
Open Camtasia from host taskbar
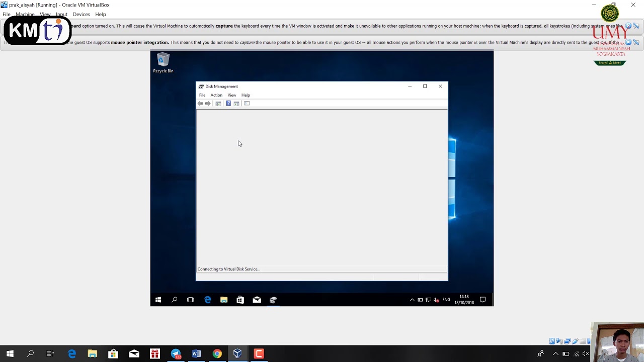[x=259, y=353]
